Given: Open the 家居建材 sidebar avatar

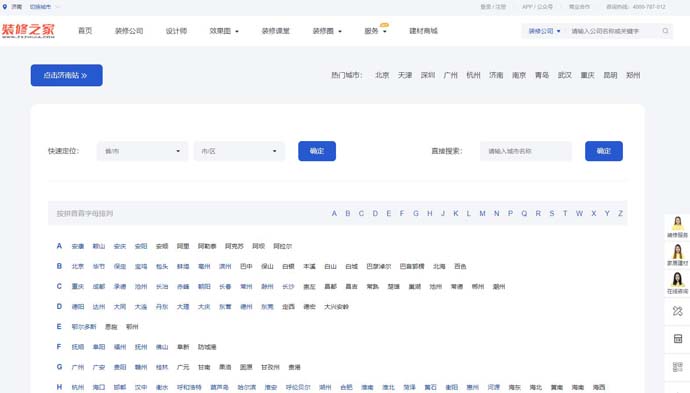Looking at the screenshot, I should 677,255.
